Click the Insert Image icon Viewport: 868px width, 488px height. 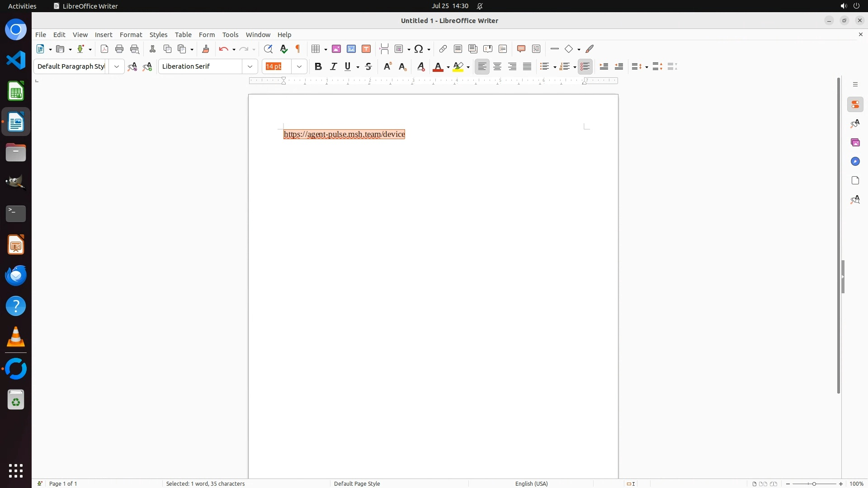[336, 49]
